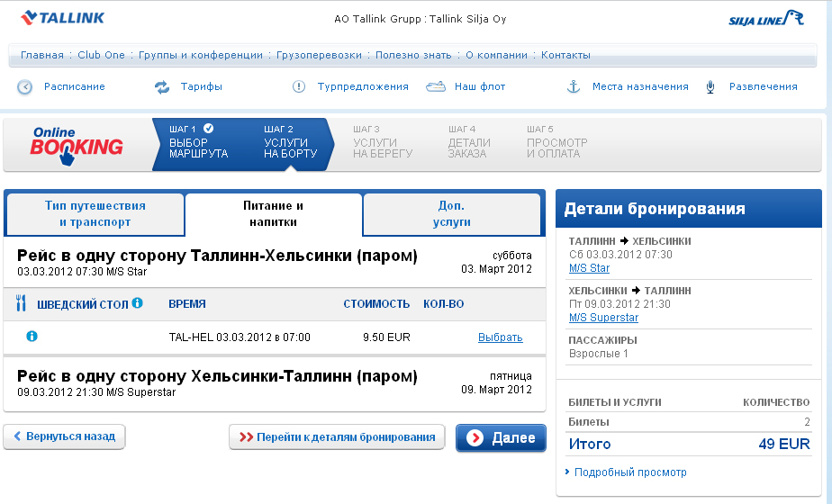
Task: Go to the Расписание link
Action: point(74,86)
